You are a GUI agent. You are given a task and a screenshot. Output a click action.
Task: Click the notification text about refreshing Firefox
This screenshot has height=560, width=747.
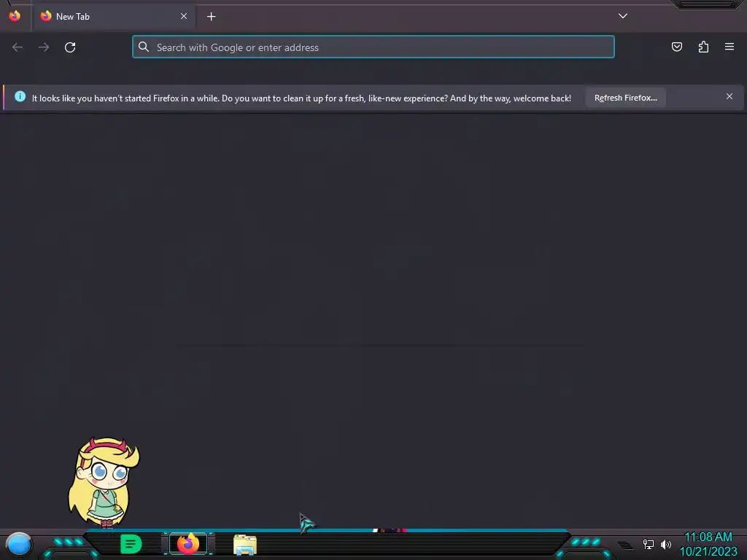[301, 98]
